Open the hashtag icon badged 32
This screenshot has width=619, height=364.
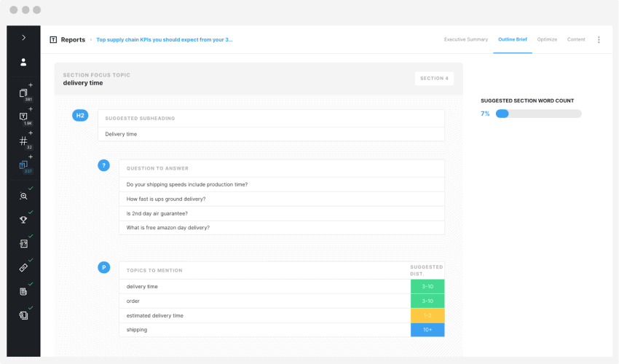coord(23,141)
